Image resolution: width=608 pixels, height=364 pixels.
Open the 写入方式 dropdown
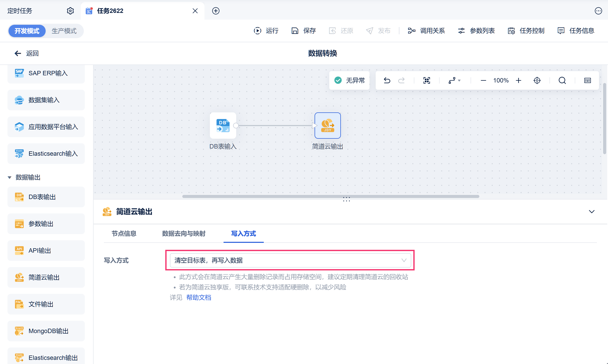(290, 260)
